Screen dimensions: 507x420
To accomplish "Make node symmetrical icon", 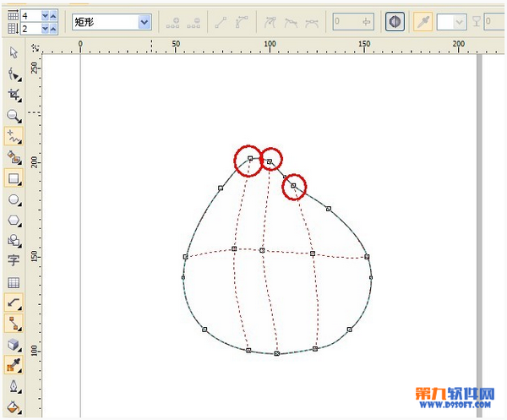I will (312, 23).
